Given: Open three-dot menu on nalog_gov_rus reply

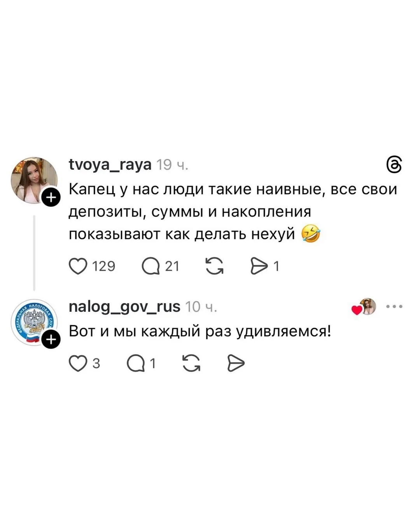Looking at the screenshot, I should tap(394, 307).
